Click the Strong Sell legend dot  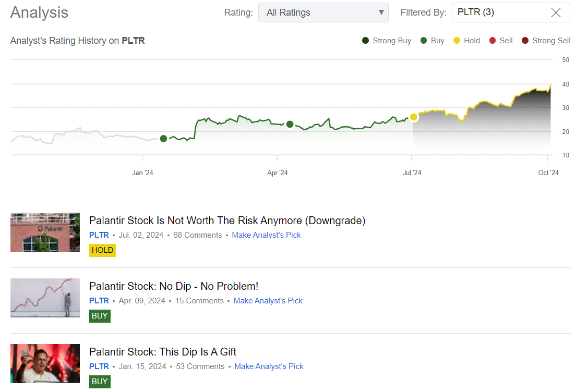pyautogui.click(x=525, y=41)
